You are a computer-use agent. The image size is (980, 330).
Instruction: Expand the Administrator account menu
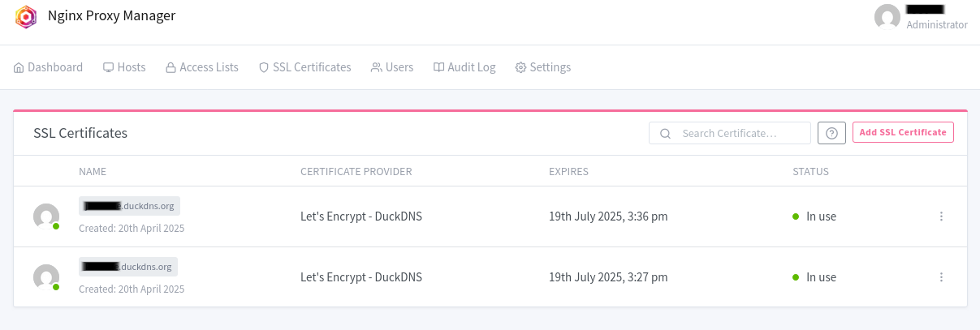936,24
